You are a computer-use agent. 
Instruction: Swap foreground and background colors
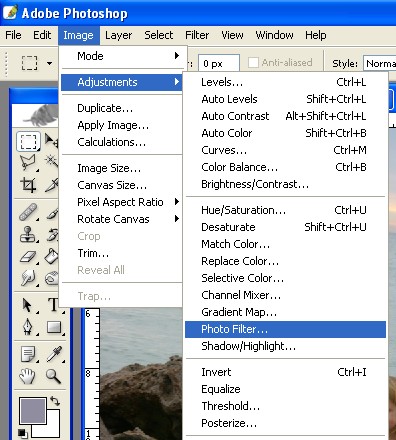55,401
